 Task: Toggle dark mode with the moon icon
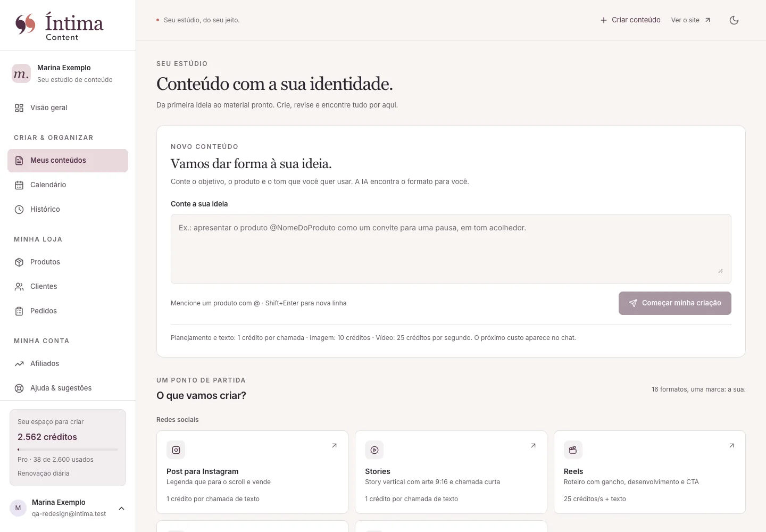(734, 20)
